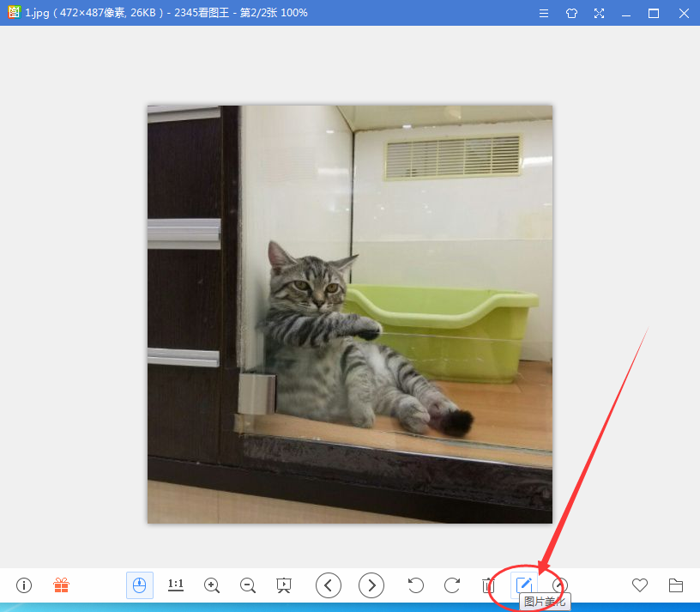Go to the next image
Image resolution: width=700 pixels, height=612 pixels.
(371, 585)
